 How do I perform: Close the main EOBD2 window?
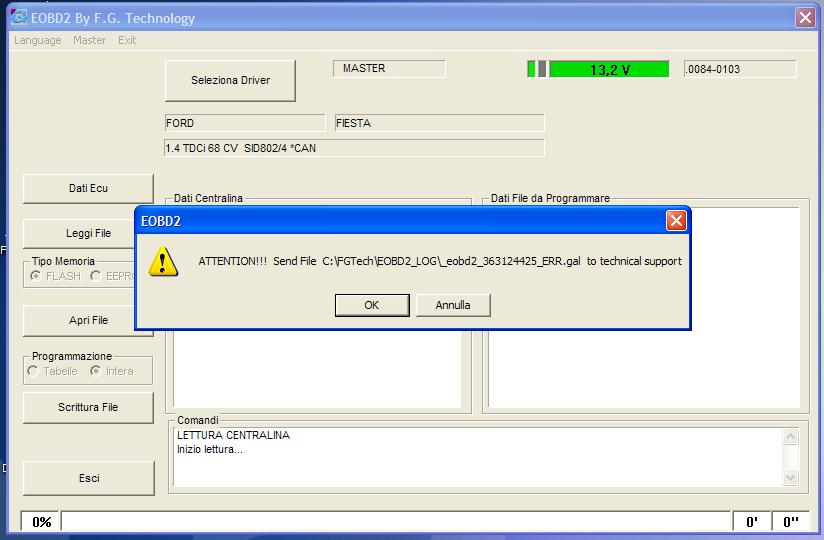click(x=805, y=17)
